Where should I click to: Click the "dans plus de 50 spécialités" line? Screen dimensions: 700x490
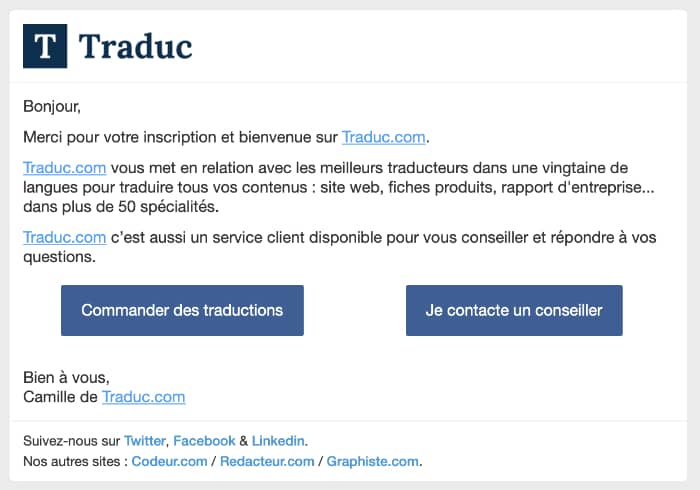coord(120,207)
